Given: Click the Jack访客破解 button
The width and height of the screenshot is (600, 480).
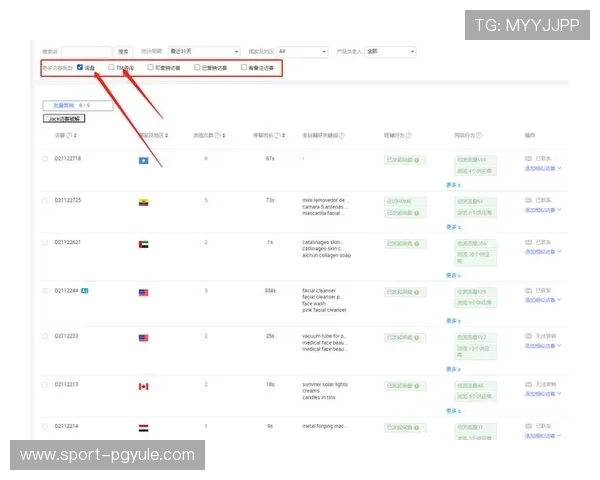Looking at the screenshot, I should [65, 118].
